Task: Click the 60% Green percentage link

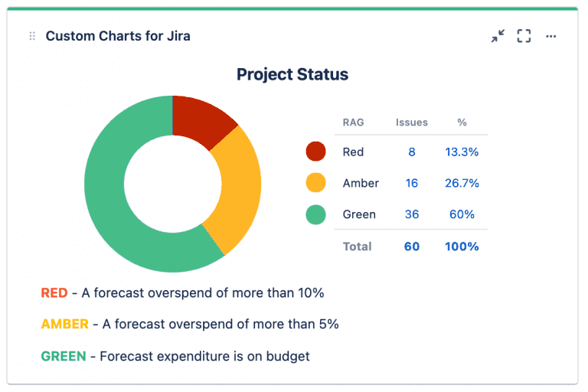Action: (462, 214)
